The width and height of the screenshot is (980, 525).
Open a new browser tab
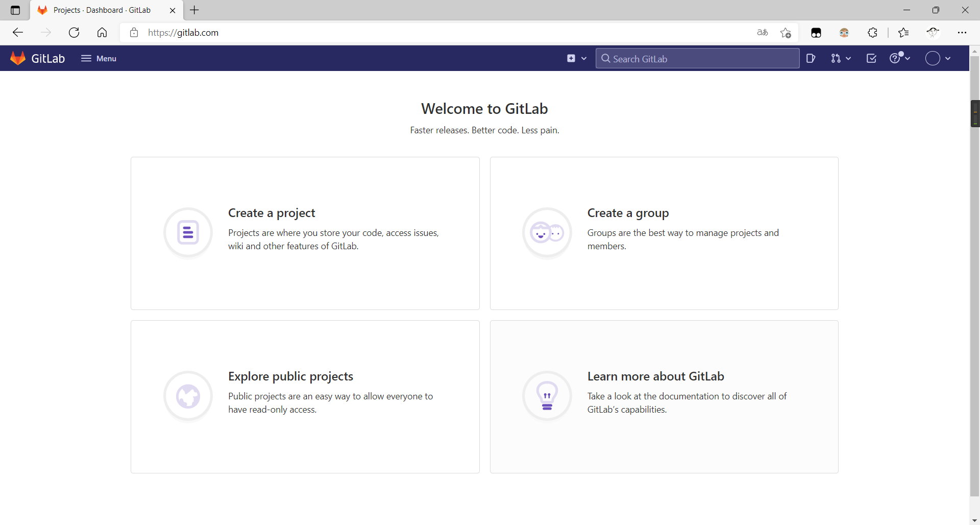(x=194, y=10)
